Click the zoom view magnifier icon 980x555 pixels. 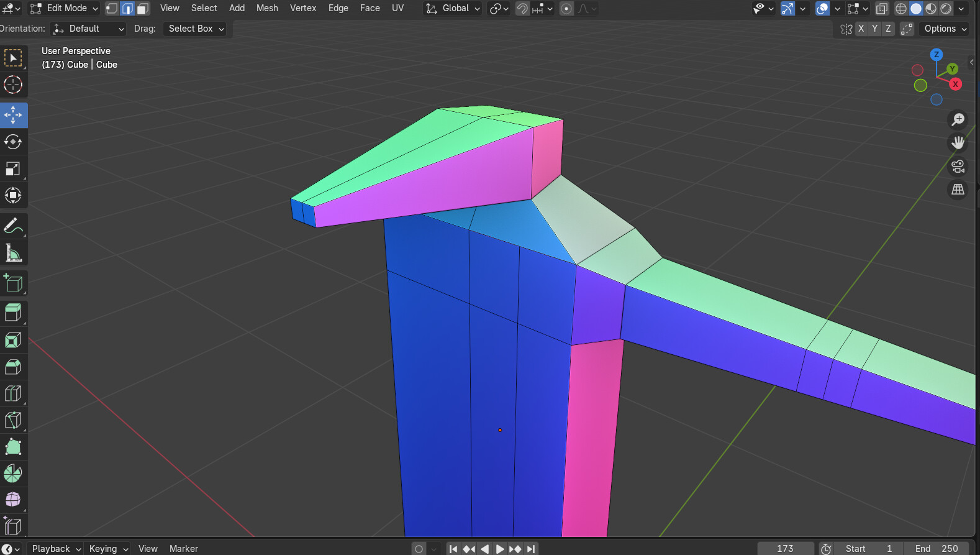(x=958, y=119)
